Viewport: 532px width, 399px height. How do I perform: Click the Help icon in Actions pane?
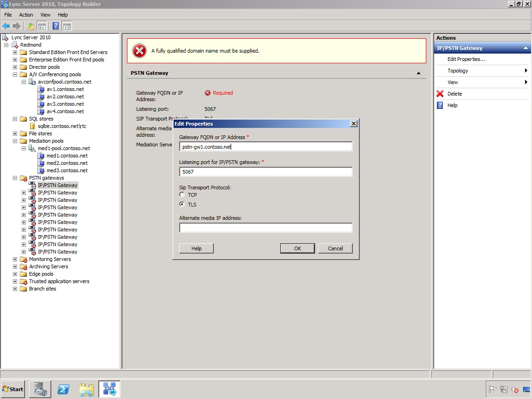pyautogui.click(x=440, y=105)
